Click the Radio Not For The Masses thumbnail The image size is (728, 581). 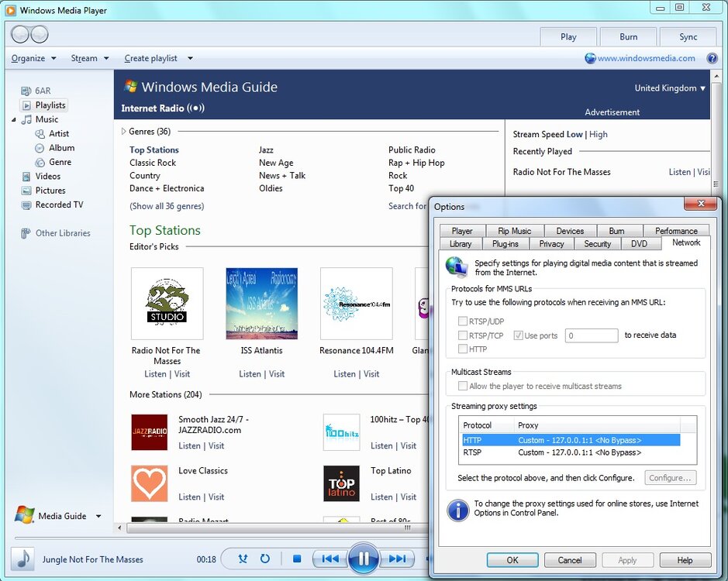pyautogui.click(x=167, y=304)
